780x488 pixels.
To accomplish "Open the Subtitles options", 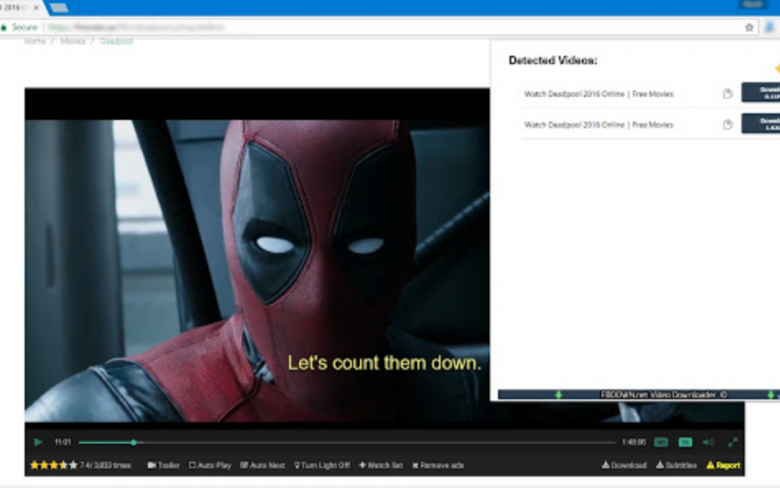I will coord(677,465).
